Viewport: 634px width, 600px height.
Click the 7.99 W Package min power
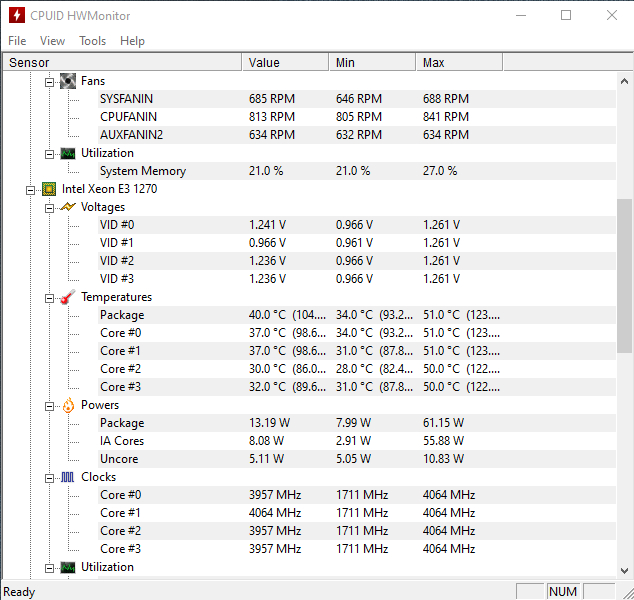[x=353, y=423]
